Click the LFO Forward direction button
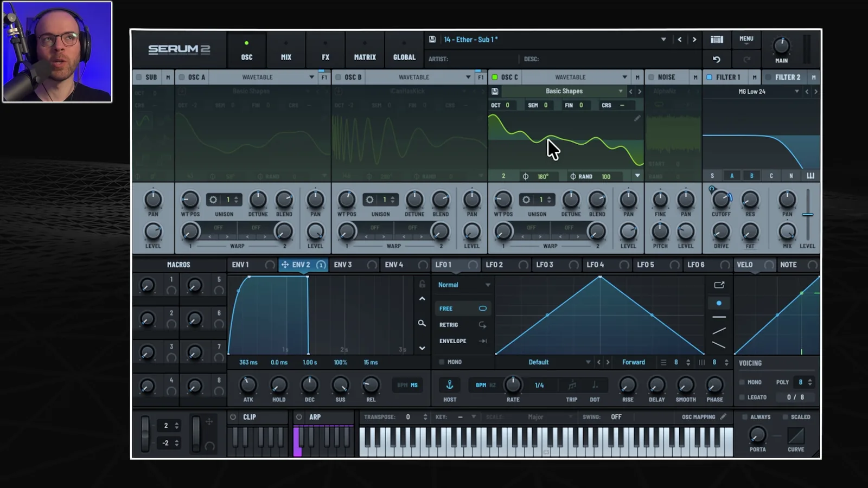The height and width of the screenshot is (488, 868). click(x=633, y=362)
